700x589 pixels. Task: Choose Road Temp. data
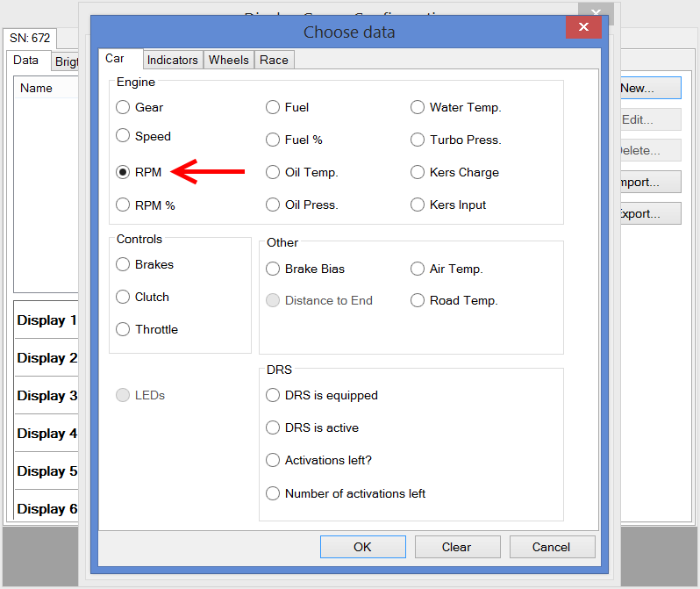pos(418,300)
